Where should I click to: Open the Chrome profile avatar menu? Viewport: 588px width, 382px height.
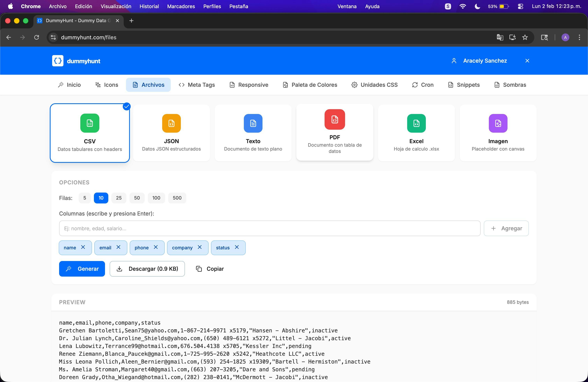coord(565,37)
